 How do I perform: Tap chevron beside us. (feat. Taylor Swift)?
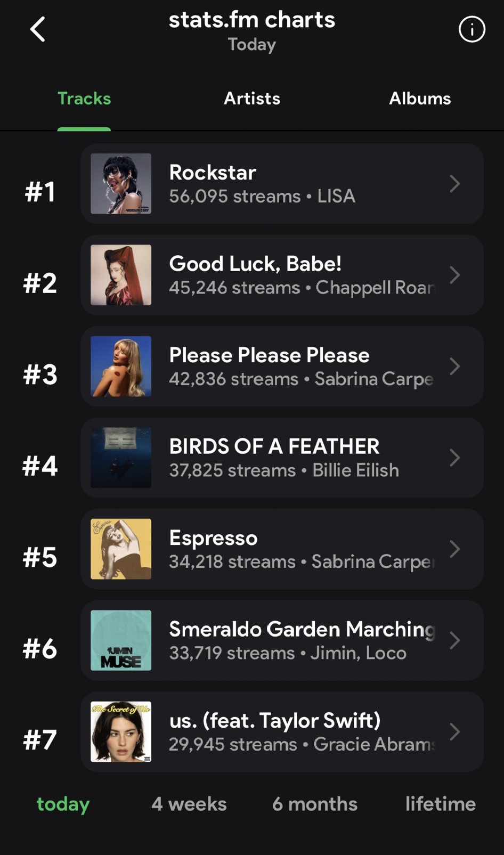[x=454, y=732]
